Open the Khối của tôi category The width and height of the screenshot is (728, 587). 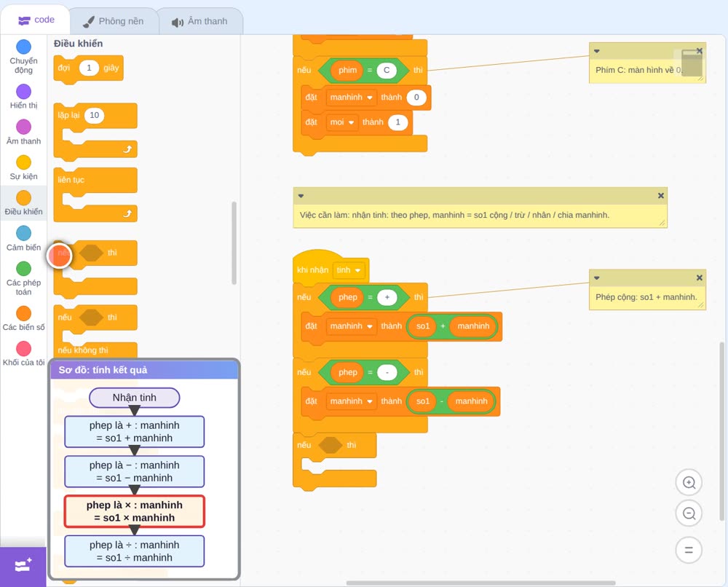pos(23,353)
